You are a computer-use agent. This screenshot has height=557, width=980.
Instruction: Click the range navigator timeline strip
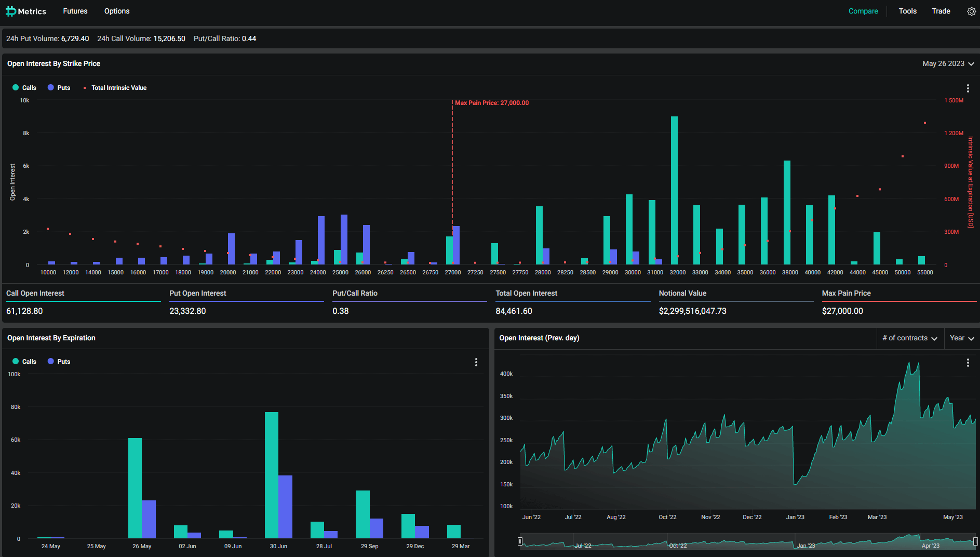pyautogui.click(x=748, y=541)
